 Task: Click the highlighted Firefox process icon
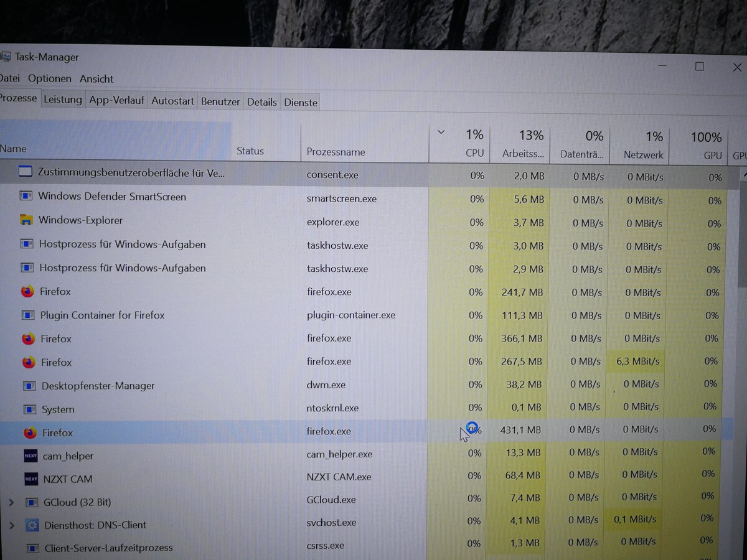(30, 432)
